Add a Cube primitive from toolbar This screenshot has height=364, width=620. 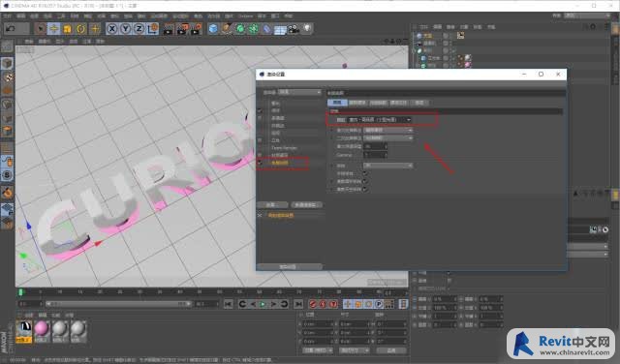(213, 29)
